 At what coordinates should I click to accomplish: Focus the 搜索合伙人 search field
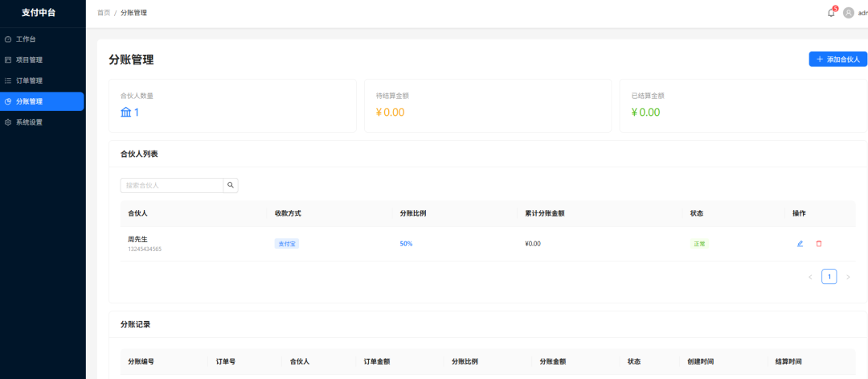click(x=172, y=185)
